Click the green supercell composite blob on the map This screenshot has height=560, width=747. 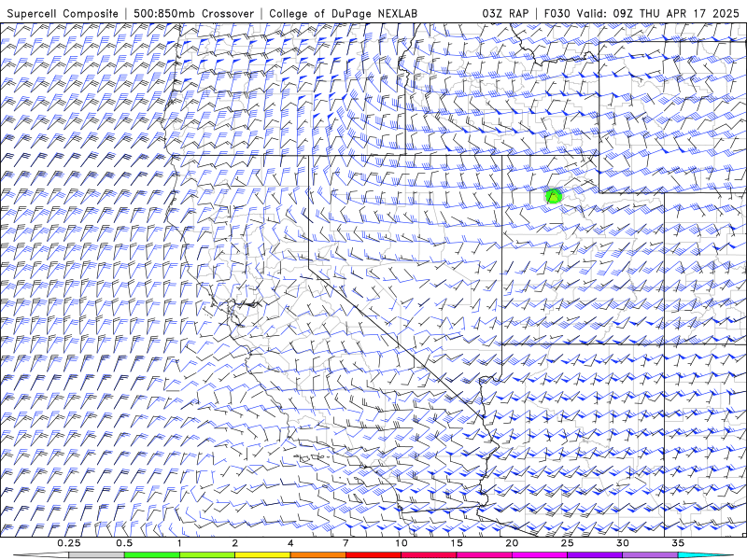[554, 196]
